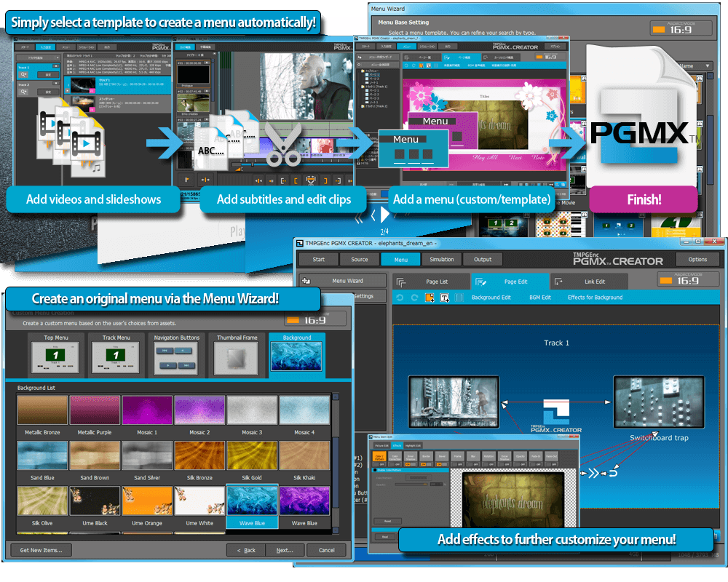Toggle Aspect Mode 16:9 in the PGMX CREATOR window
728x582 pixels.
[x=688, y=280]
